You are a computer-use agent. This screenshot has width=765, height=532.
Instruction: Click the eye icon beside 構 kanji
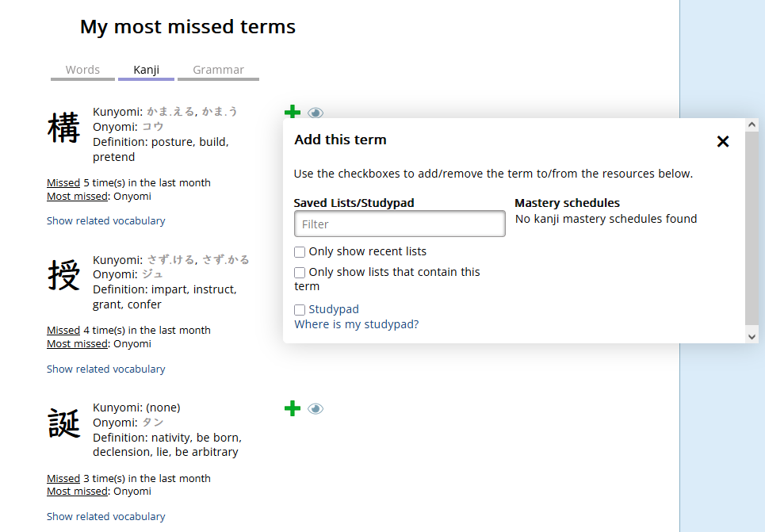pos(316,113)
